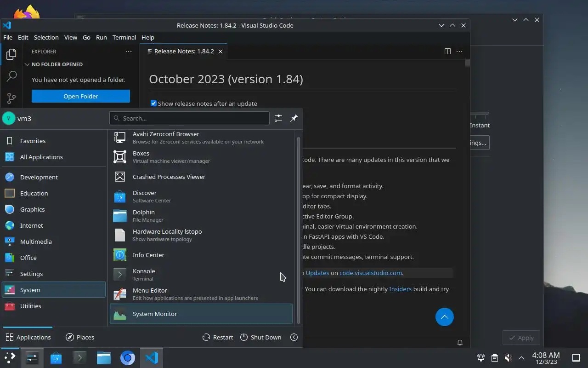
Task: Show All Applications list
Action: (54, 157)
